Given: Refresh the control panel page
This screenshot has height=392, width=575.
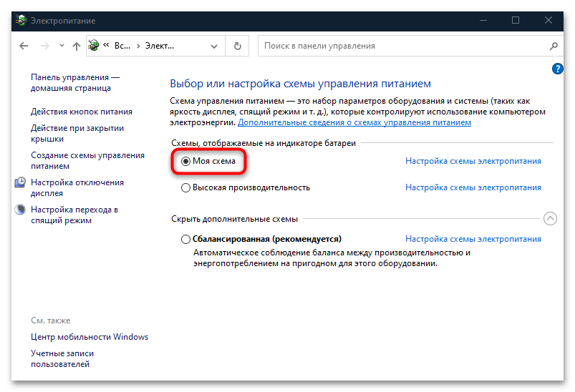Looking at the screenshot, I should tap(238, 46).
